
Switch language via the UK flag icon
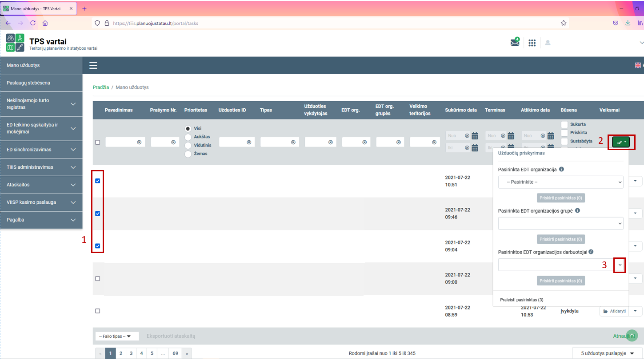click(x=638, y=65)
